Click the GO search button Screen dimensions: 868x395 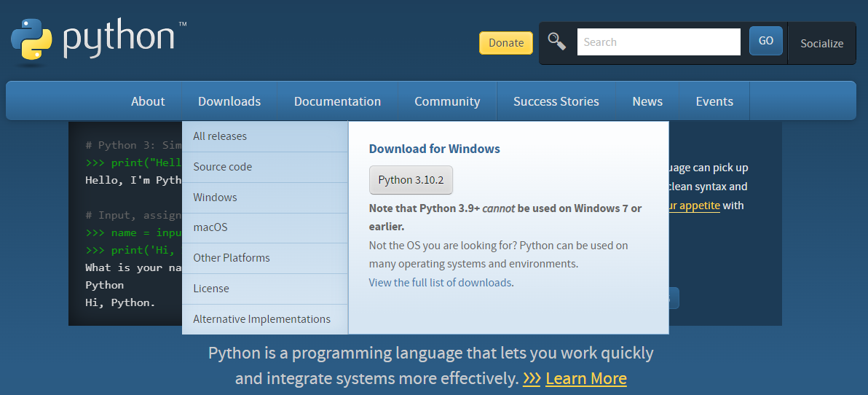tap(766, 41)
